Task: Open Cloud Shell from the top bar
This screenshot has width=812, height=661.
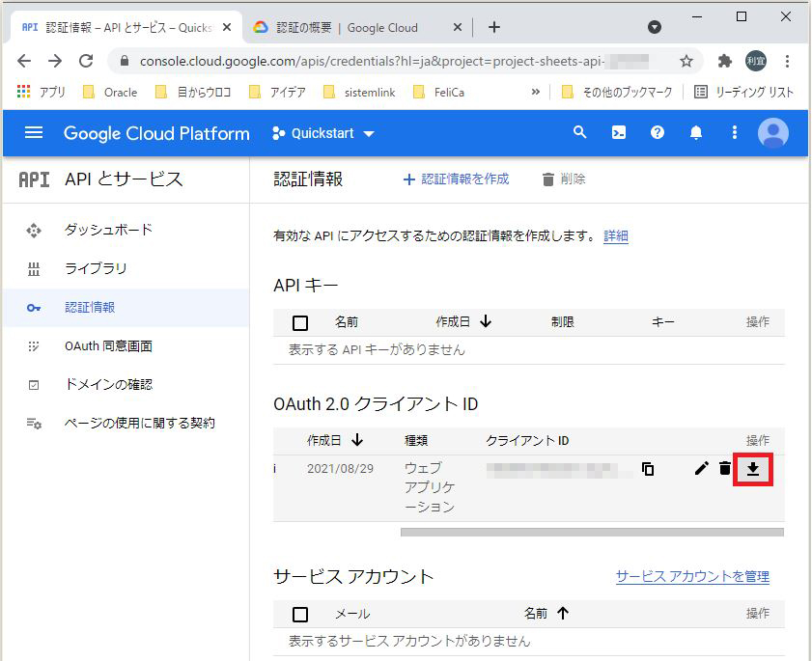Action: pyautogui.click(x=619, y=132)
